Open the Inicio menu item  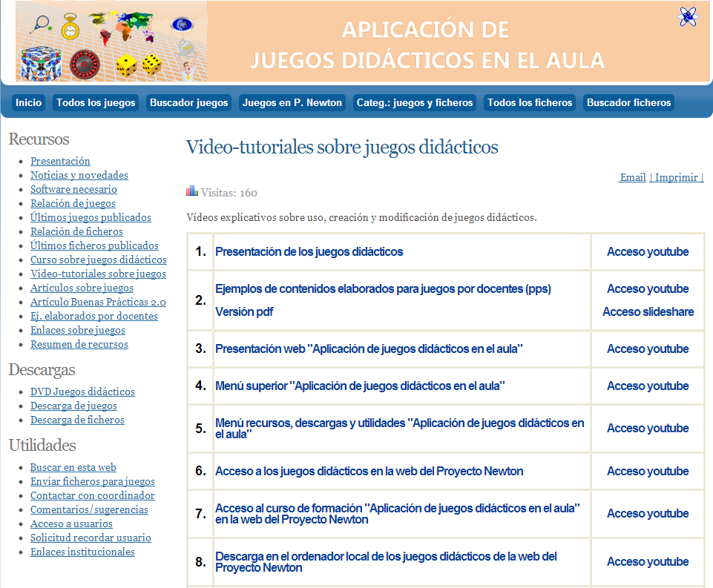pyautogui.click(x=29, y=103)
